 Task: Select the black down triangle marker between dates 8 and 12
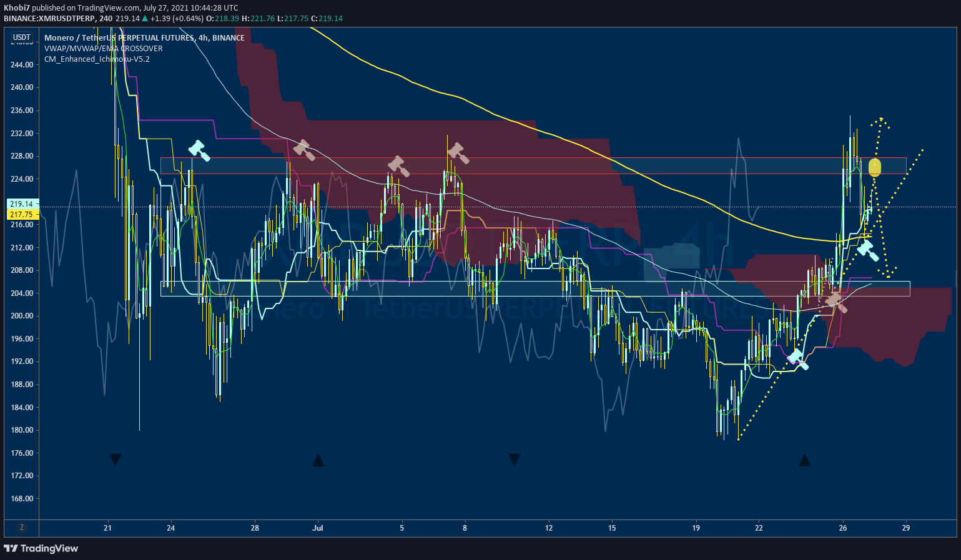coord(514,460)
